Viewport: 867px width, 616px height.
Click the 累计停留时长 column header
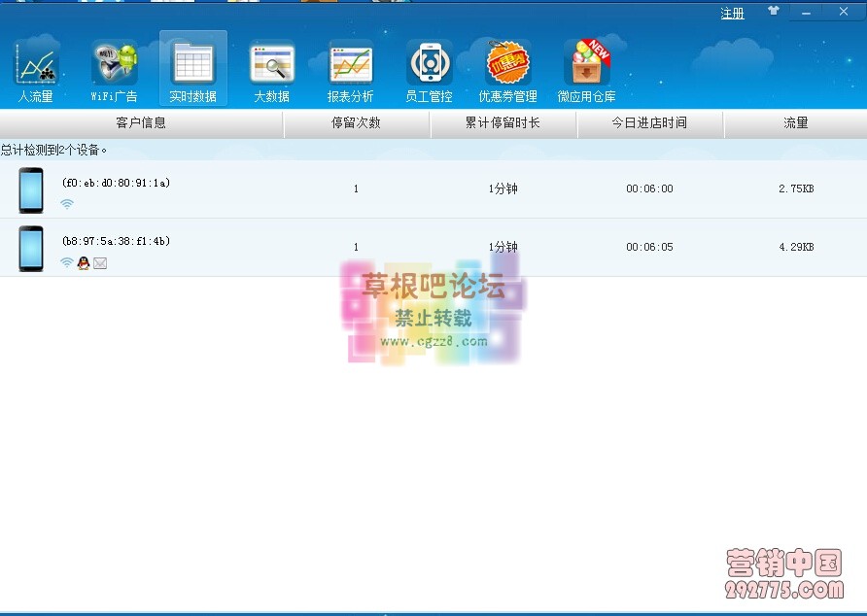503,123
